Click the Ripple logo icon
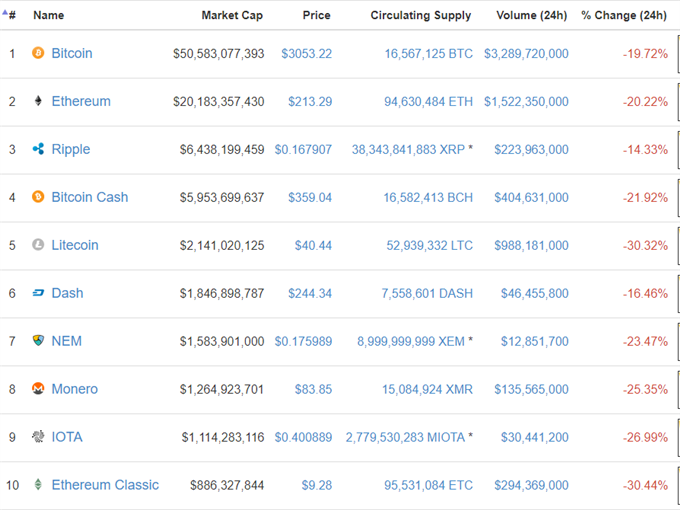Screen dimensions: 680x510 click(38, 149)
